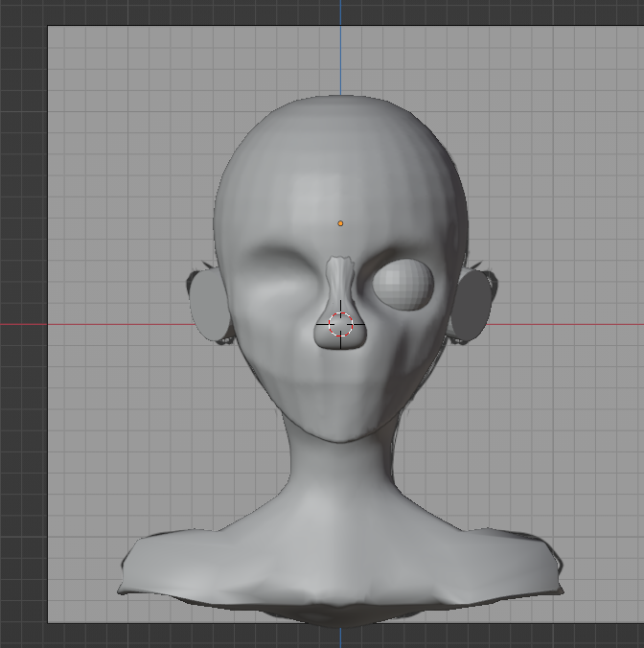Click the chin of the head model
The width and height of the screenshot is (644, 648).
coord(340,431)
